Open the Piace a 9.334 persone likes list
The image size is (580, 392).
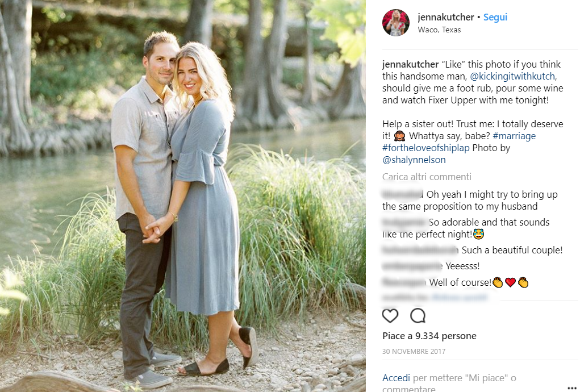click(429, 336)
